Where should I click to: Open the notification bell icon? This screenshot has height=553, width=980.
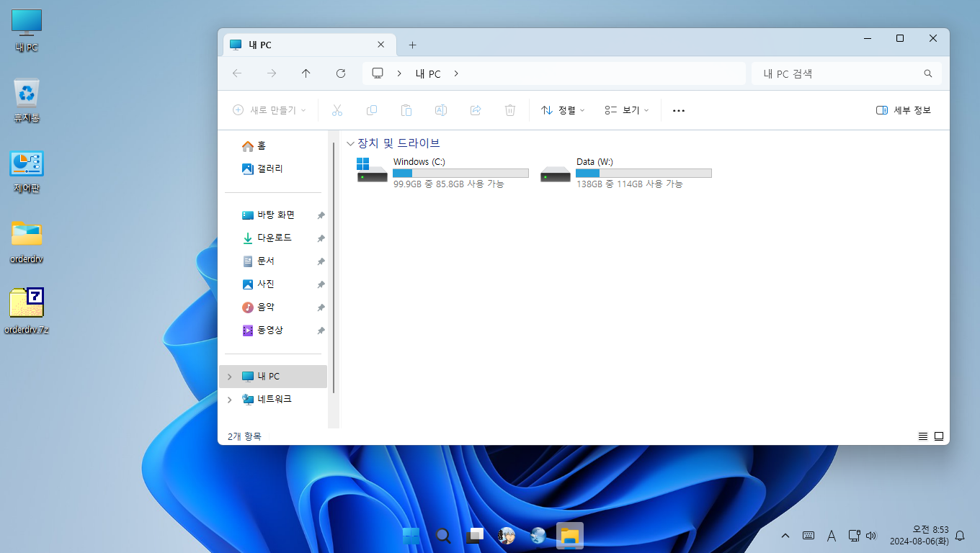click(960, 536)
